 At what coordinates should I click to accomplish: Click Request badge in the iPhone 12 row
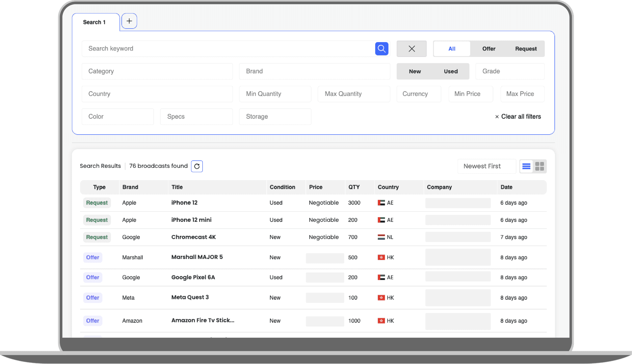tap(97, 203)
